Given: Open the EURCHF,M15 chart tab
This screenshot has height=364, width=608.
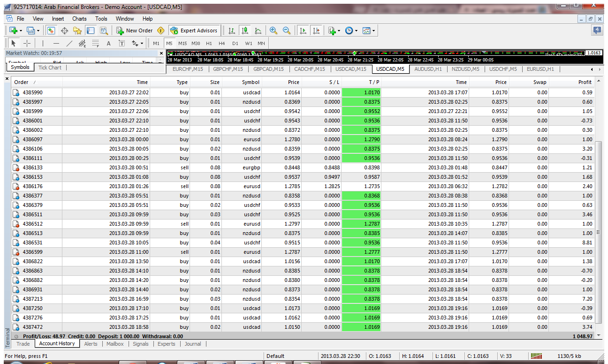Looking at the screenshot, I should pos(188,69).
